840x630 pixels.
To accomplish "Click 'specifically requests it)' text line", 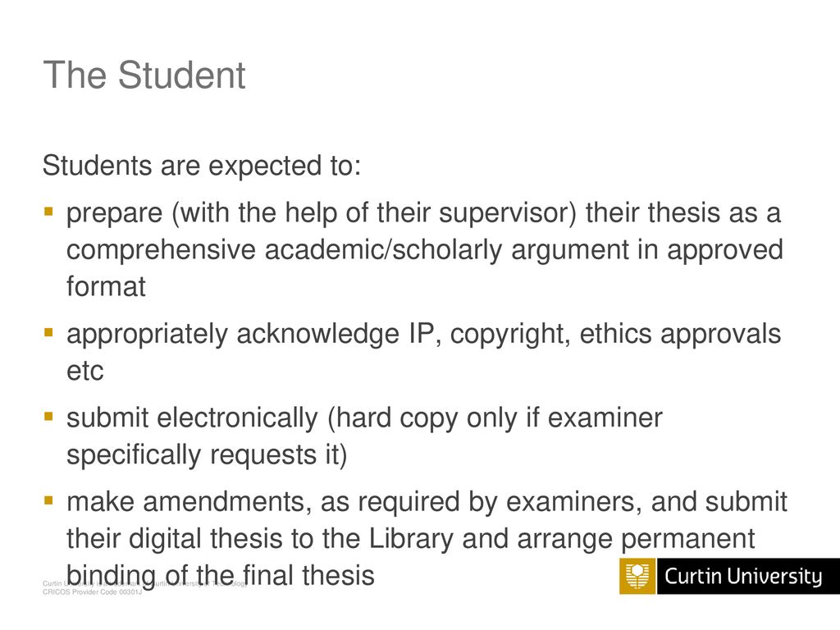I will [207, 454].
